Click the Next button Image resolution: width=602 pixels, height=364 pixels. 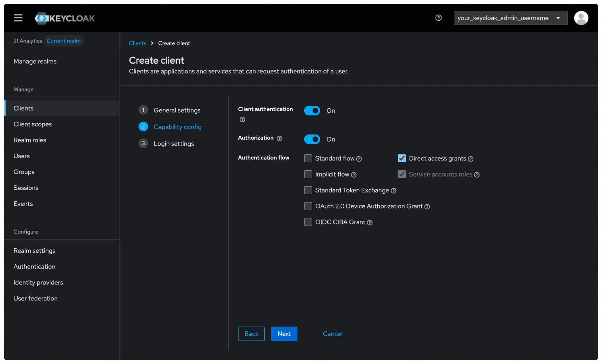284,333
